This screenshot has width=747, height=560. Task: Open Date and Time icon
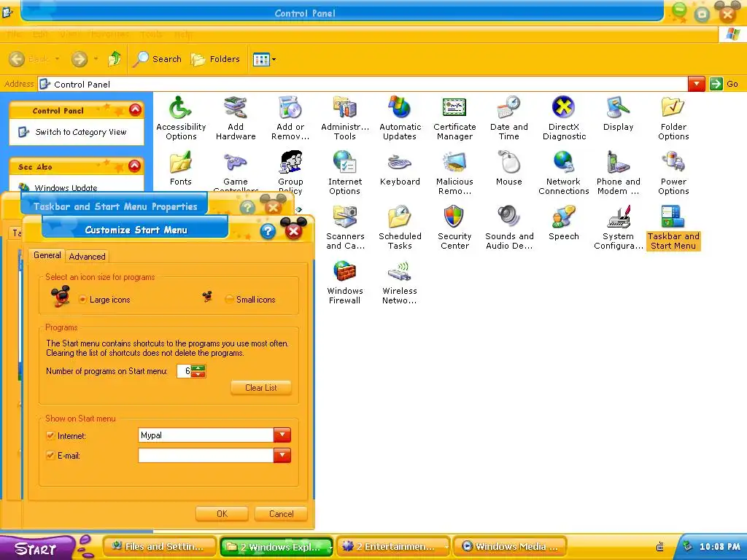(508, 117)
